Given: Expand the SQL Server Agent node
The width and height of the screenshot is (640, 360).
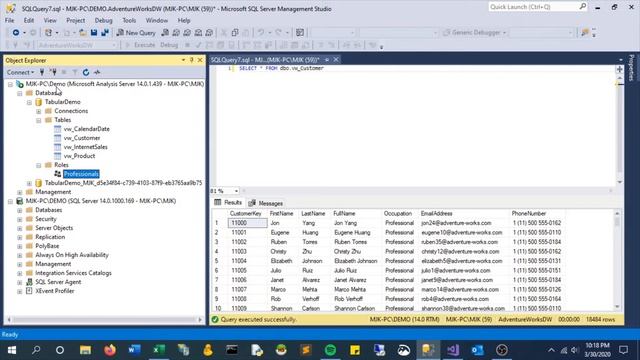Looking at the screenshot, I should coord(19,282).
